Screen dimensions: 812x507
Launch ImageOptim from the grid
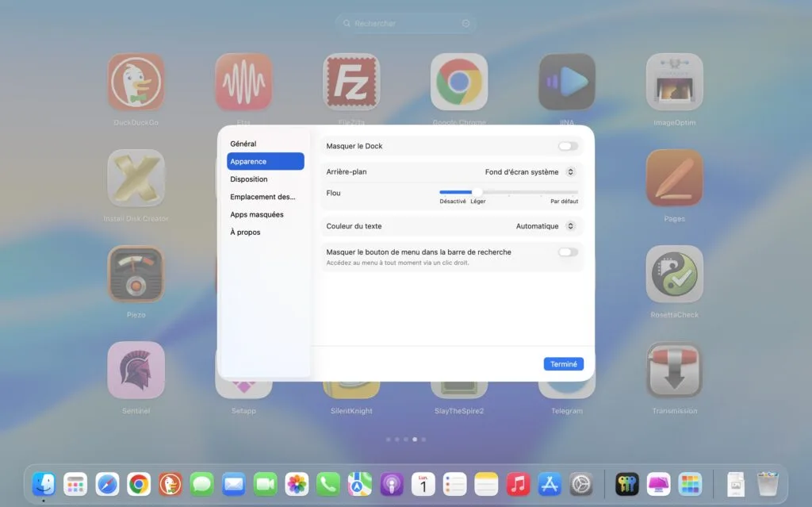pos(675,82)
